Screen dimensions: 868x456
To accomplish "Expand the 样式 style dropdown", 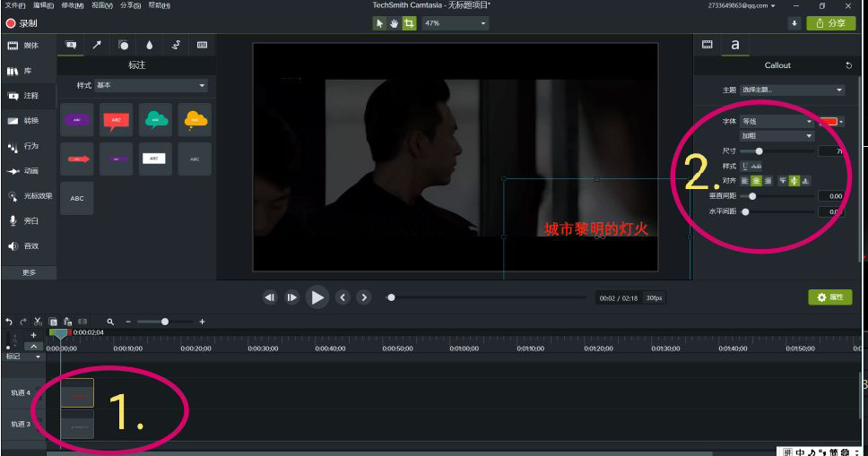I will click(x=151, y=86).
